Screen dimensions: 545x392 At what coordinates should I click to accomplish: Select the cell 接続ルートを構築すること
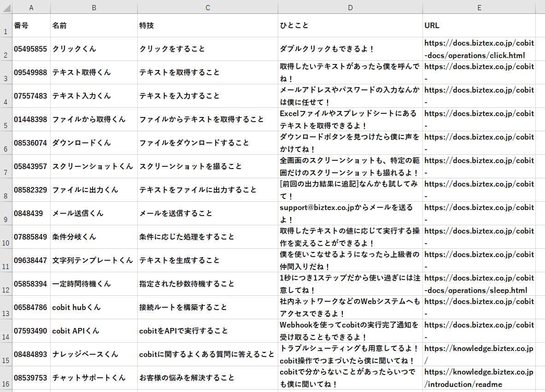click(208, 307)
